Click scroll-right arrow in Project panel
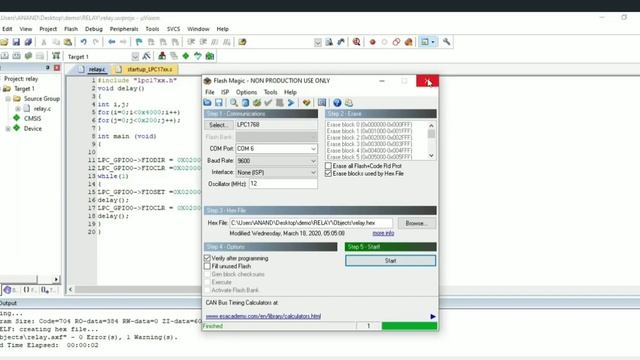Screen dimensions: 640x360 click(x=56, y=279)
